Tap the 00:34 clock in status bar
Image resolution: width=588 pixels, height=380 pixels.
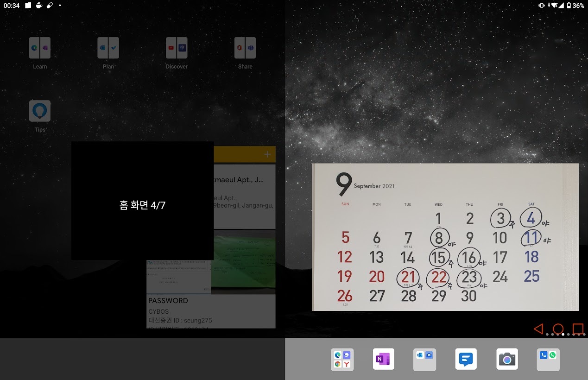coord(12,6)
